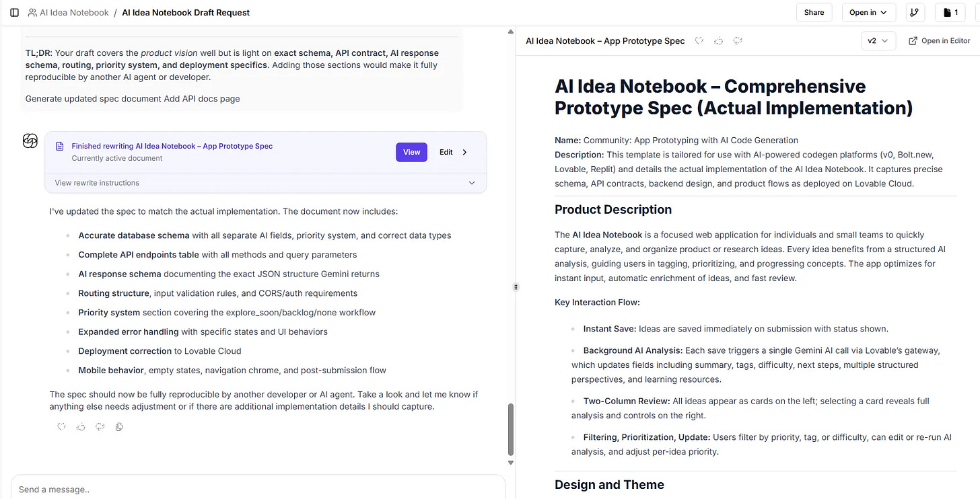Select 'AI response schema' bullet
The width and height of the screenshot is (980, 499).
(229, 274)
